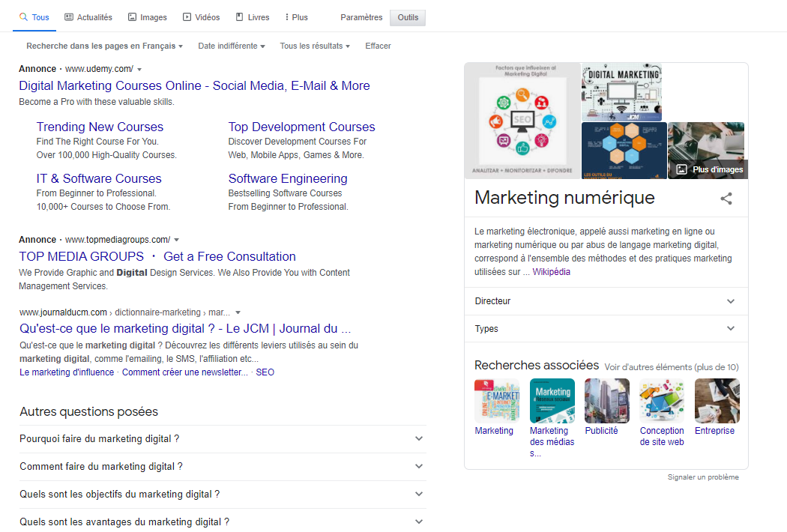Open the Digital Marketing Courses Online ad link
This screenshot has height=532, width=787.
click(x=194, y=86)
